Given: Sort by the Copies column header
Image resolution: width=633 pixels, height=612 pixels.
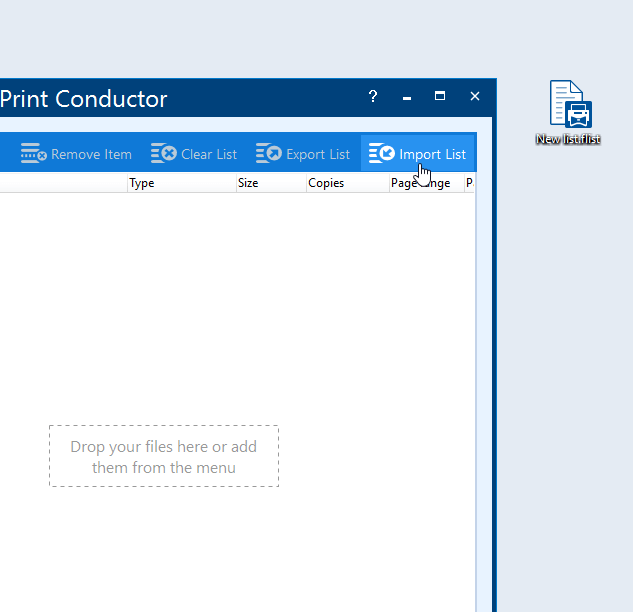Looking at the screenshot, I should 348,183.
